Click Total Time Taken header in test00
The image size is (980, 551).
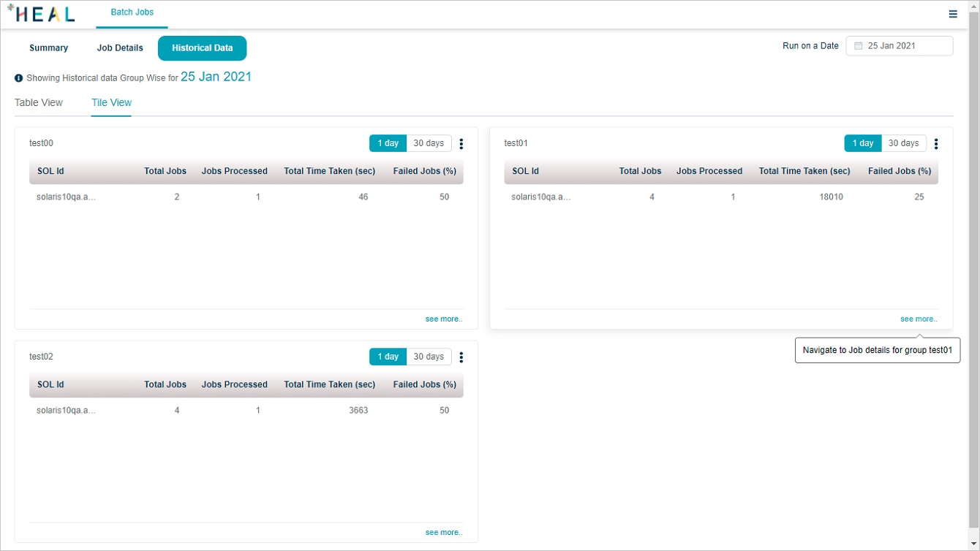[x=330, y=172]
